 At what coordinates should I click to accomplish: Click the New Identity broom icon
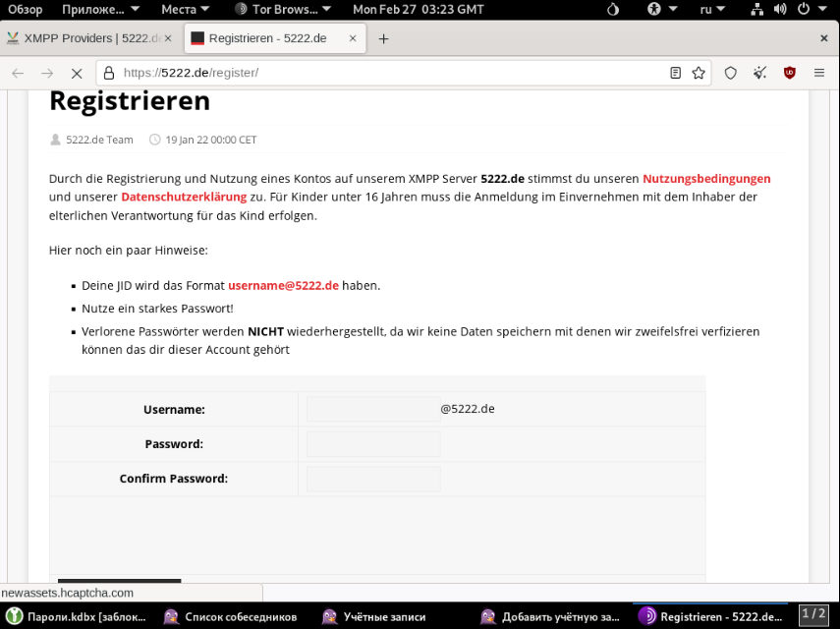[x=759, y=73]
